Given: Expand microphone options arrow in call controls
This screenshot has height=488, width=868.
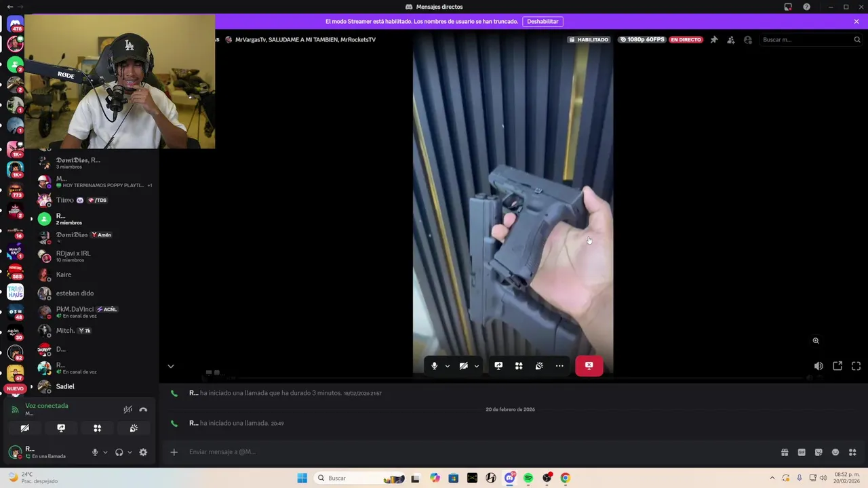Looking at the screenshot, I should [448, 366].
